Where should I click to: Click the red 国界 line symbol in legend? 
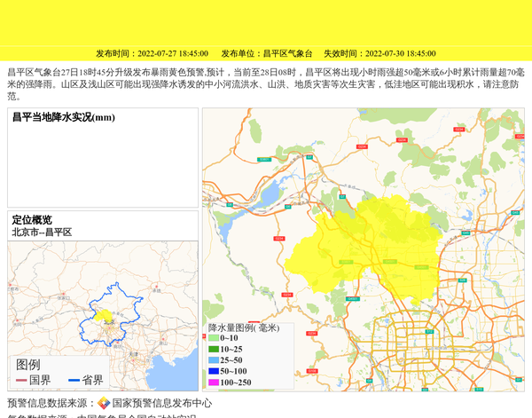click(x=22, y=380)
